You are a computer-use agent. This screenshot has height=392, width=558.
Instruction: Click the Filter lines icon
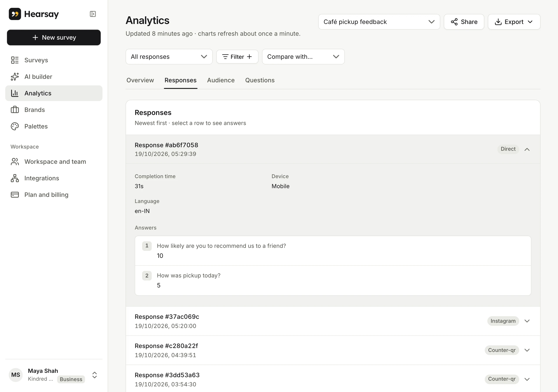coord(225,57)
